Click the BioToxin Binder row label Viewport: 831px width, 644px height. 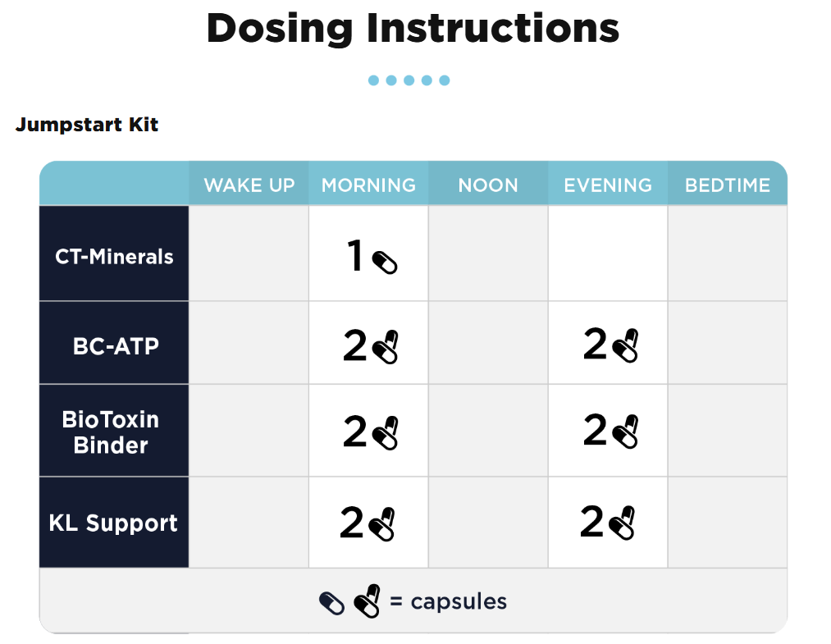111,432
